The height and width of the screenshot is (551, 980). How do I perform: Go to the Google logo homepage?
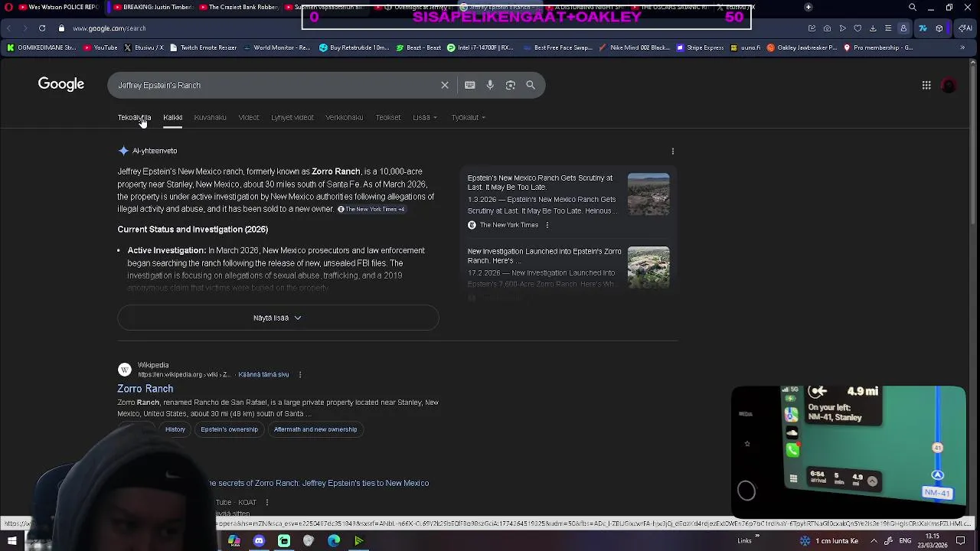tap(61, 84)
